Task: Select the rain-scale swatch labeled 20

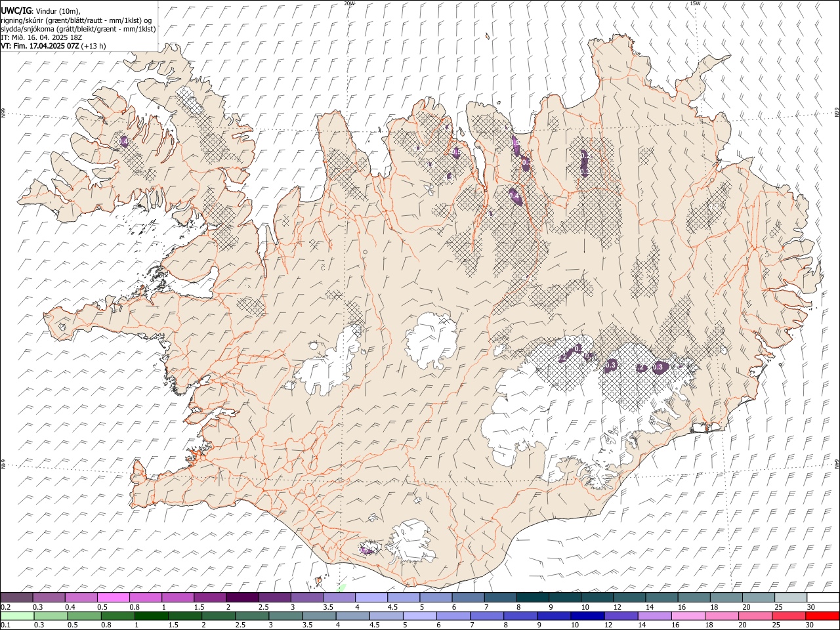Action: [755, 616]
